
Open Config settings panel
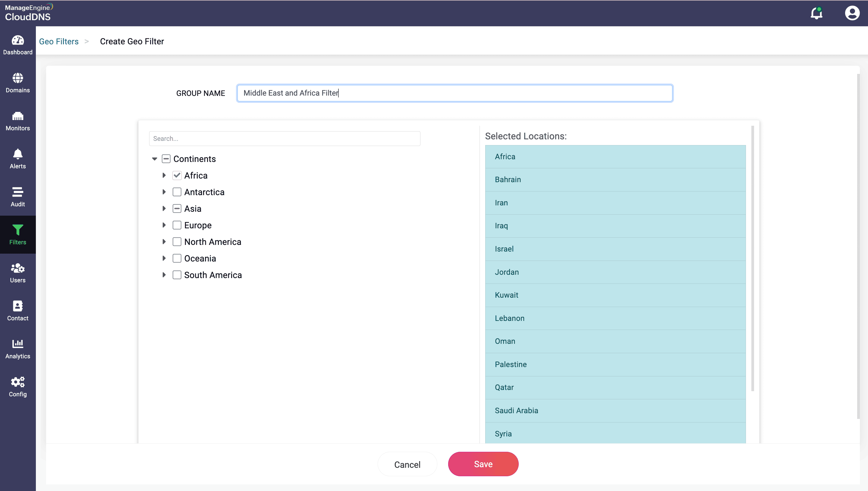(x=18, y=386)
